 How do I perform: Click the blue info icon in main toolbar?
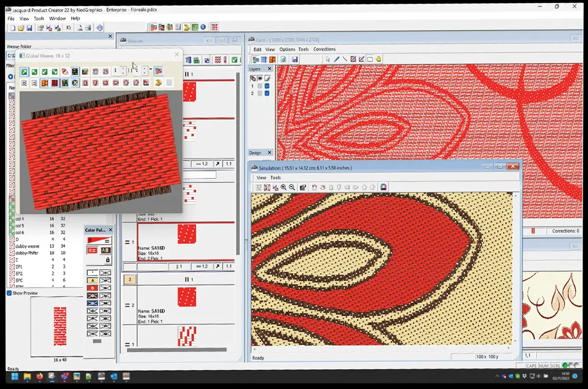pos(203,27)
